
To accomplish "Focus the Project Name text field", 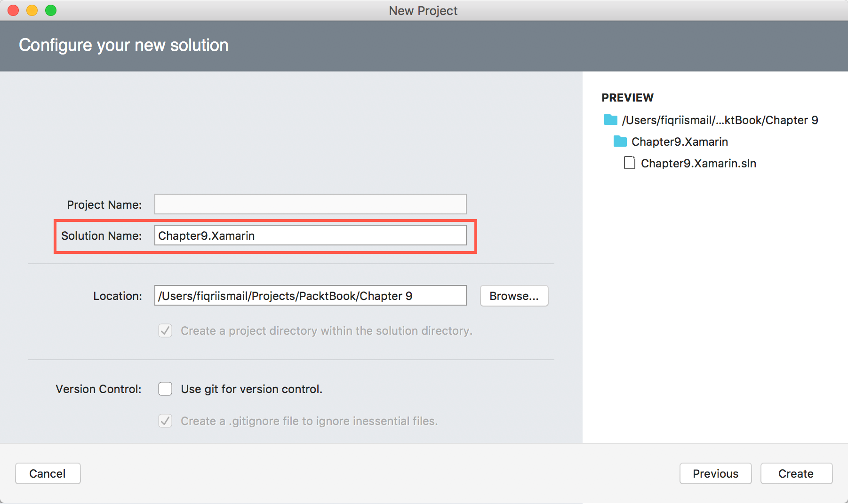I will [310, 205].
